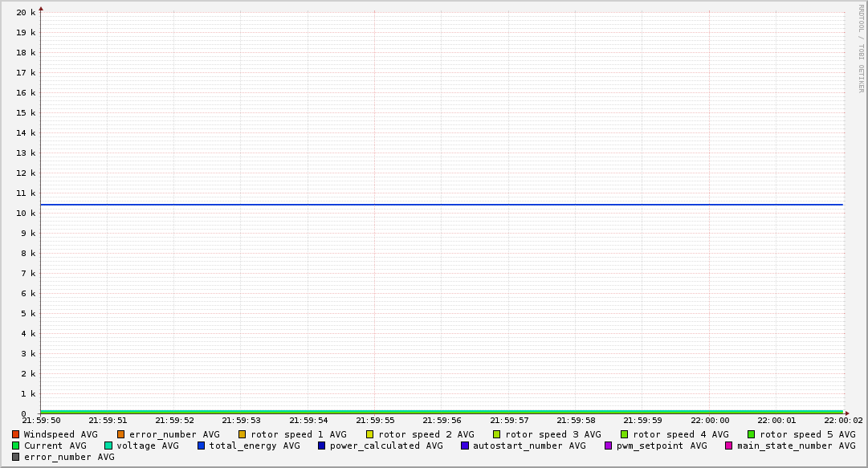The height and width of the screenshot is (468, 868).
Task: Click the rotor speed 1 AVG swatch
Action: tap(242, 434)
